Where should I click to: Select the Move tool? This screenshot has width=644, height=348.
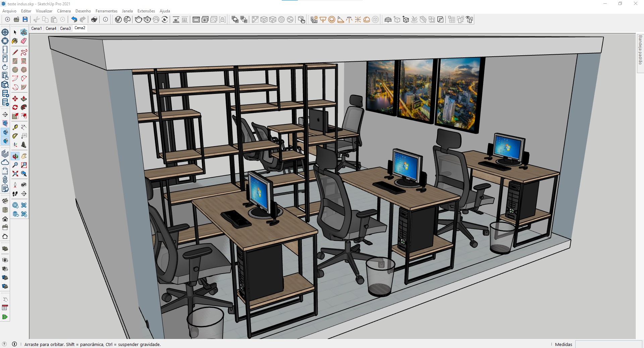tap(15, 99)
